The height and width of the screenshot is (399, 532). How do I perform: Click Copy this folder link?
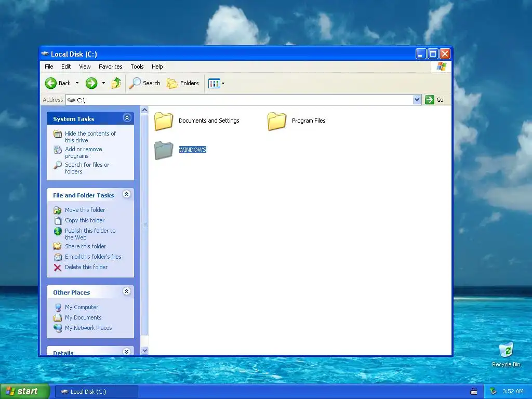pyautogui.click(x=85, y=220)
